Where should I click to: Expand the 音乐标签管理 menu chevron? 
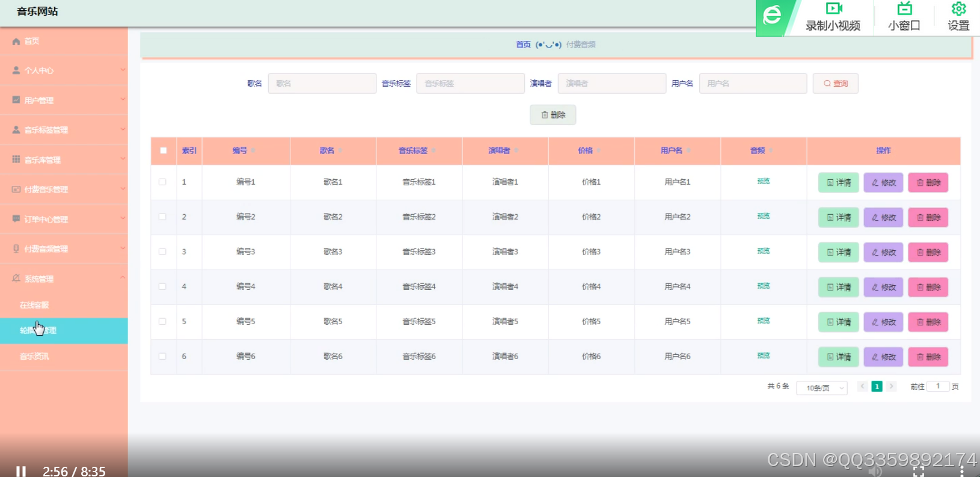tap(123, 129)
